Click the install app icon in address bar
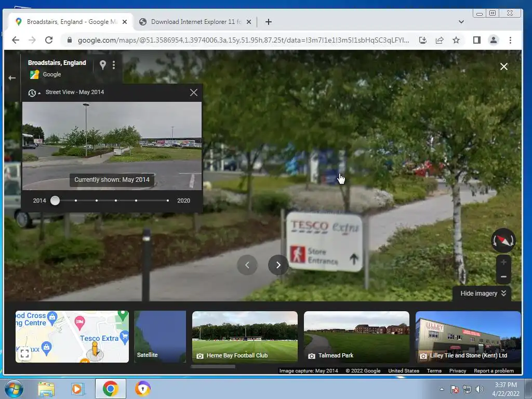 point(422,40)
